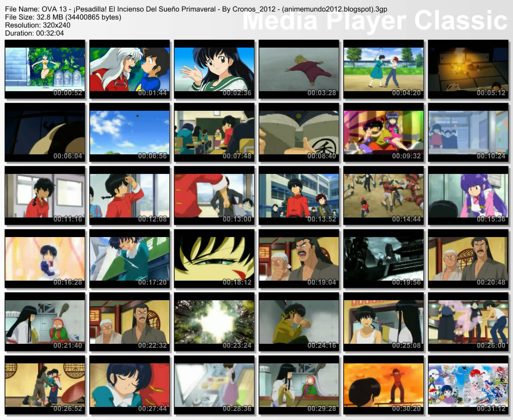Open the thumbnail at 00:22:32

pyautogui.click(x=130, y=322)
